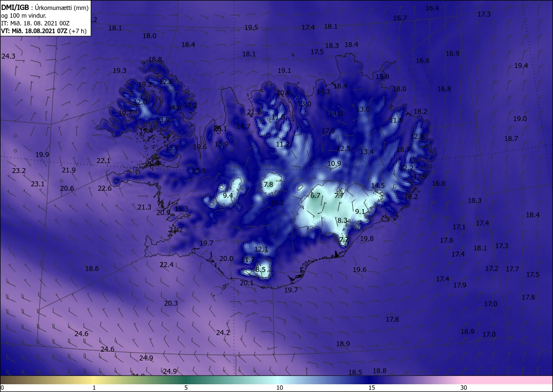This screenshot has width=553, height=392.
Task: Click the value 14.3 on the map
Action: [323, 91]
